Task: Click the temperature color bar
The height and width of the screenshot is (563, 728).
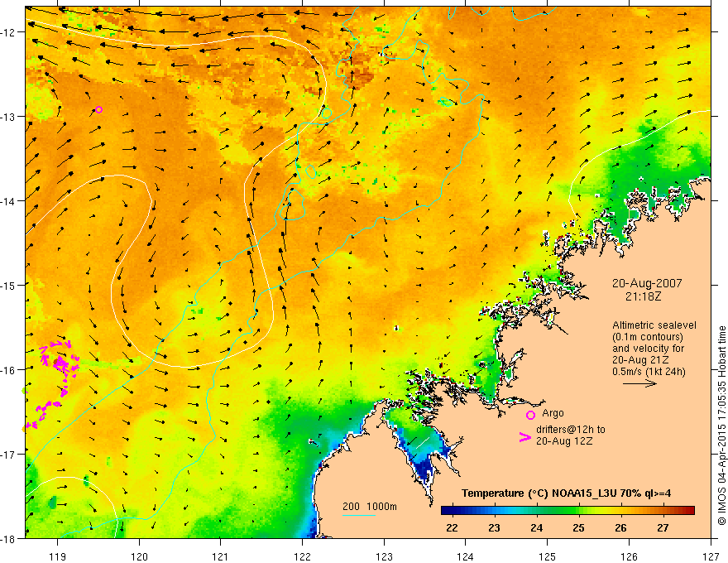Action: coord(568,511)
